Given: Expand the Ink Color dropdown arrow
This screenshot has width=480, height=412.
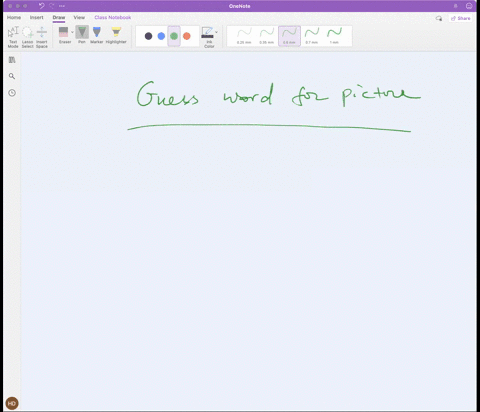Looking at the screenshot, I should click(217, 32).
